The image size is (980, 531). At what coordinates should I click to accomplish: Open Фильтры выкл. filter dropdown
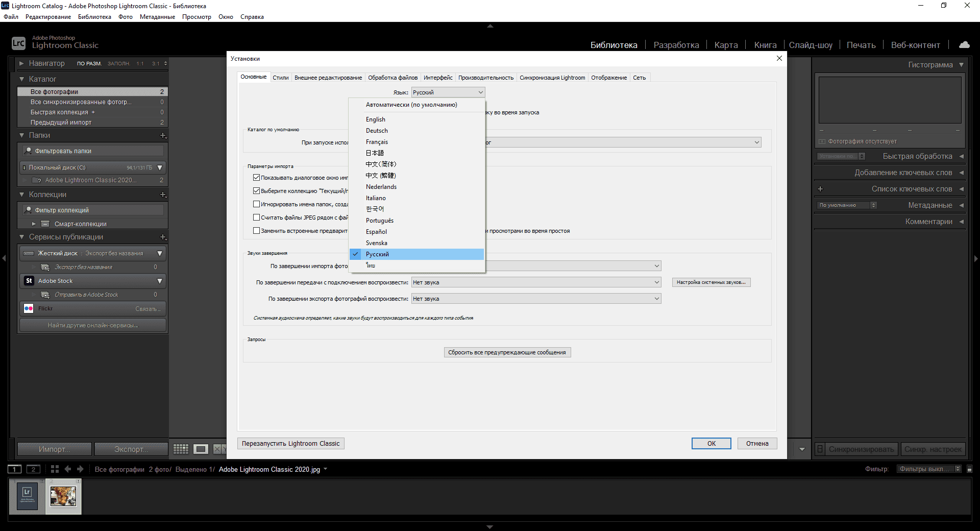pyautogui.click(x=929, y=469)
